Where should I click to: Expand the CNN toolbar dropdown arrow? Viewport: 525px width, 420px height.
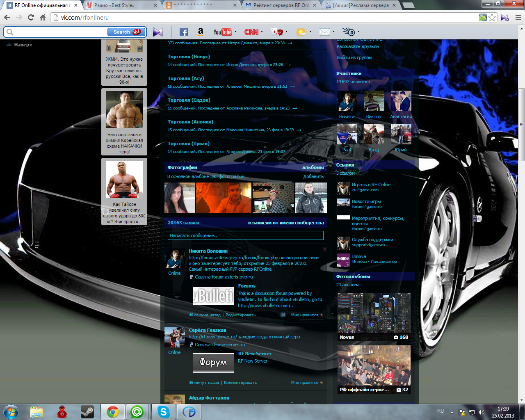262,32
